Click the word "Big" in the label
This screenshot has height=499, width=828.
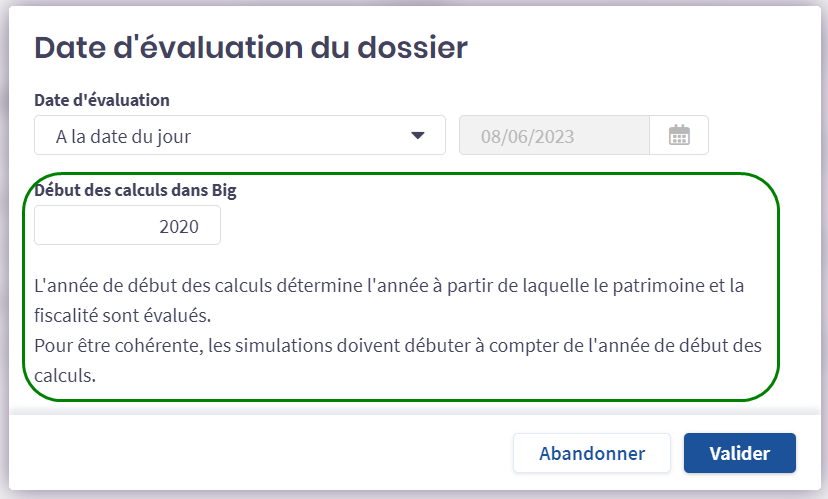click(x=224, y=190)
